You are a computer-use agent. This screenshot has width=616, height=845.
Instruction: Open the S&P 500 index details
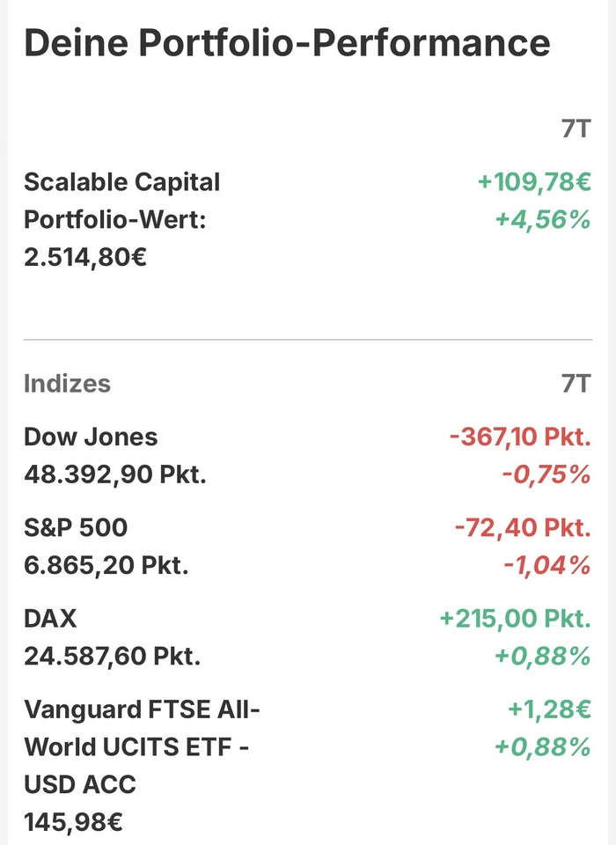click(x=76, y=527)
